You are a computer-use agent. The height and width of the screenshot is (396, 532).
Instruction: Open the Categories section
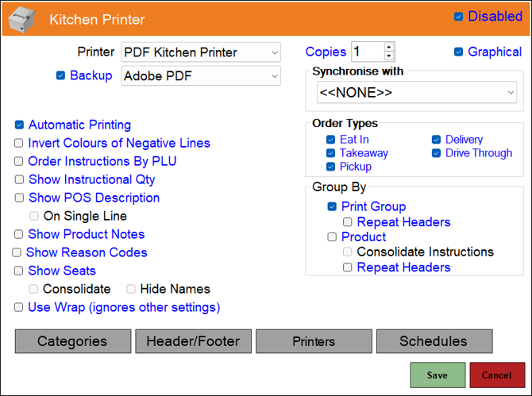coord(72,341)
